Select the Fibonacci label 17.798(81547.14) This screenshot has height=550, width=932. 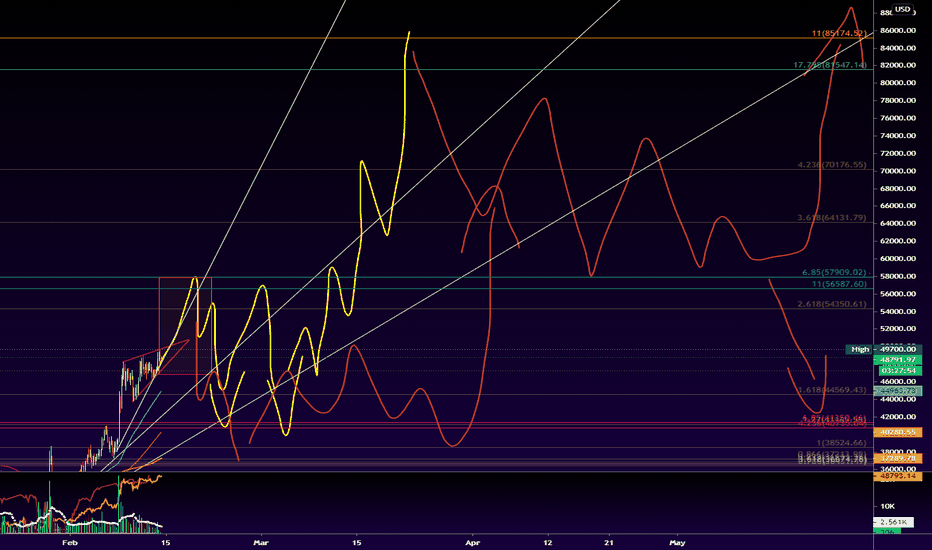[x=830, y=65]
